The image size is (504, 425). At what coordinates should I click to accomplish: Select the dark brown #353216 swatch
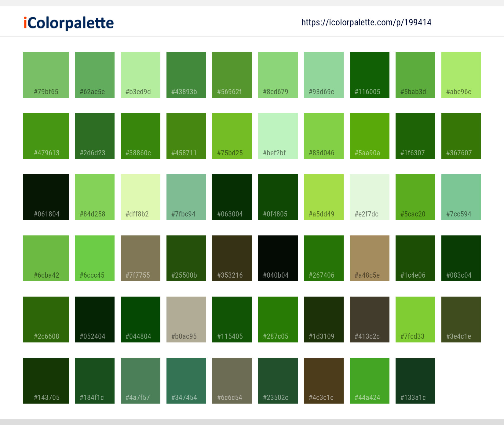pos(232,258)
